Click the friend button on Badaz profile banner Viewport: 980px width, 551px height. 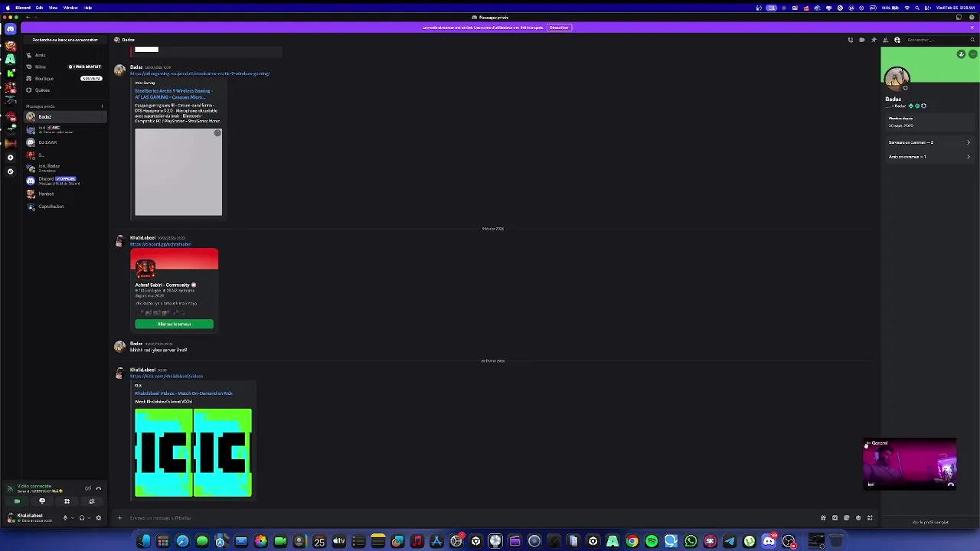[961, 54]
